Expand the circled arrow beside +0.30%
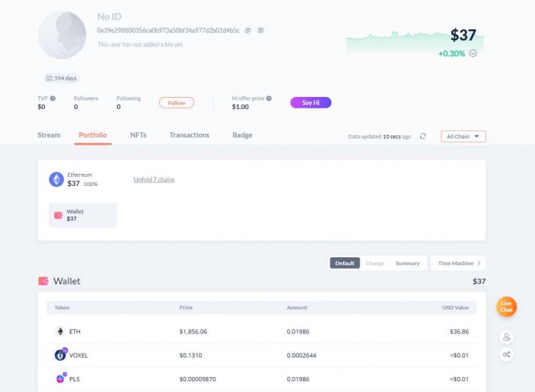The width and height of the screenshot is (535, 392). [472, 53]
